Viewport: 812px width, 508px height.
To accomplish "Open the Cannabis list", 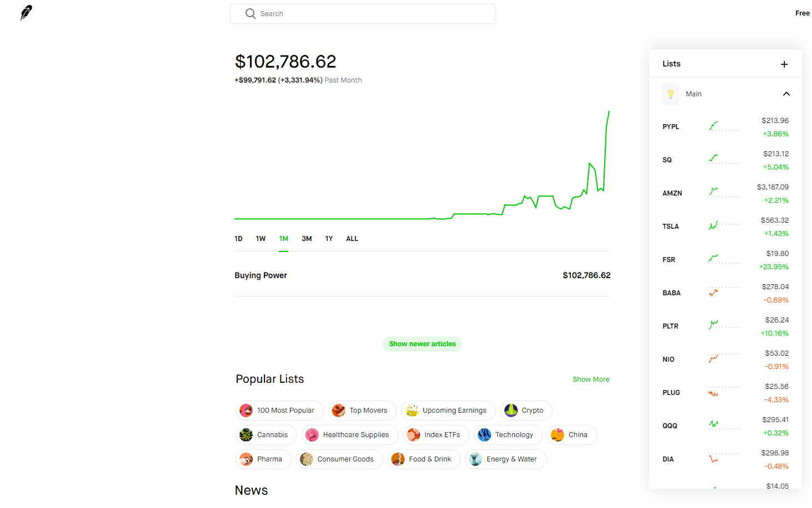I will (266, 435).
